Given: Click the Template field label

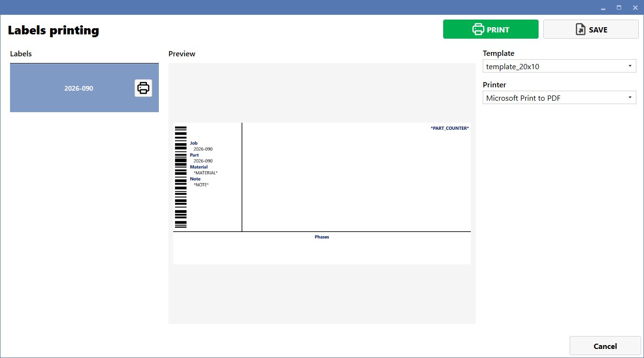Looking at the screenshot, I should pyautogui.click(x=499, y=53).
